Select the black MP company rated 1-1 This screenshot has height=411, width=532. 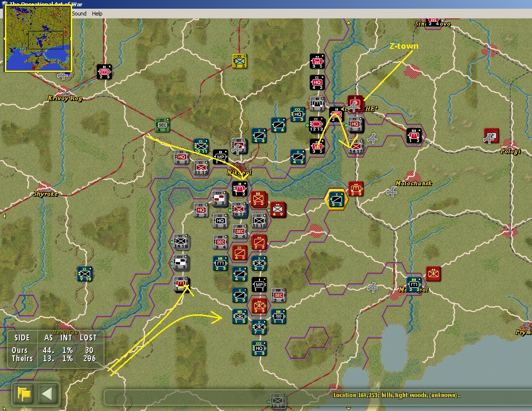[x=259, y=285]
